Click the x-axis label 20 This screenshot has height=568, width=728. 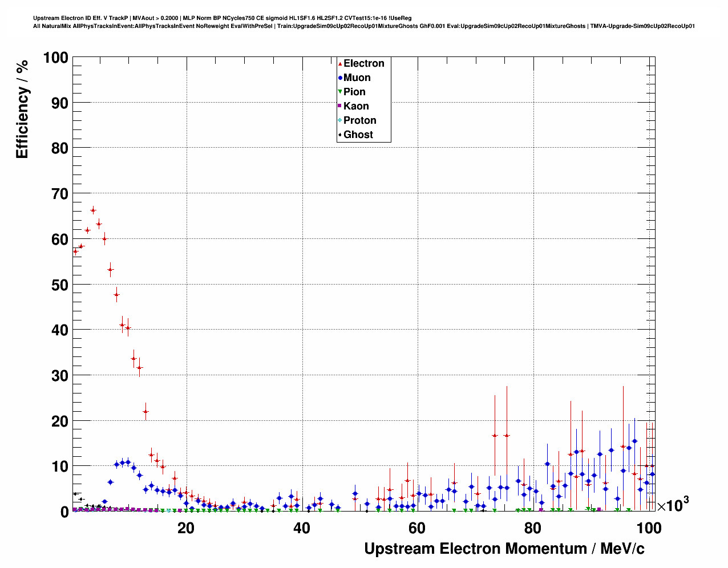tap(186, 528)
